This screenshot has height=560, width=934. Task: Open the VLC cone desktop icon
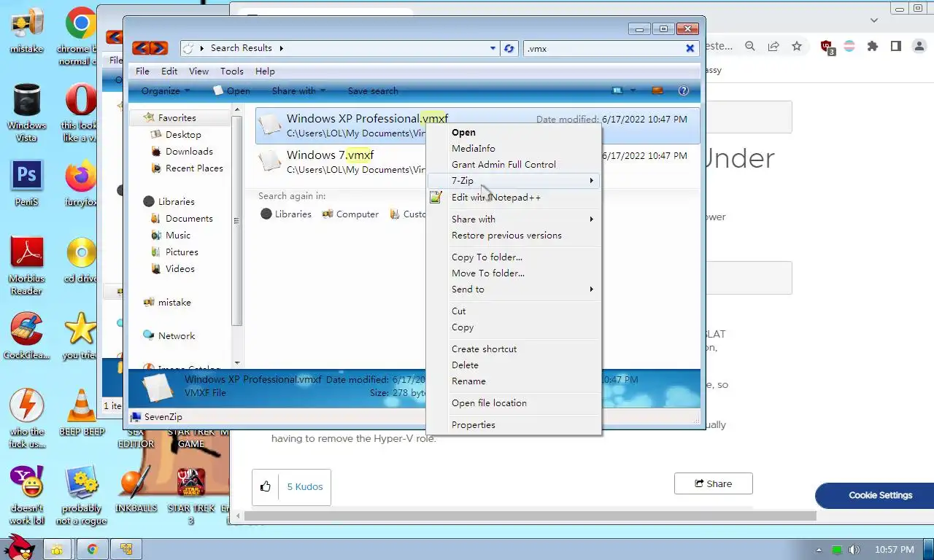81,405
